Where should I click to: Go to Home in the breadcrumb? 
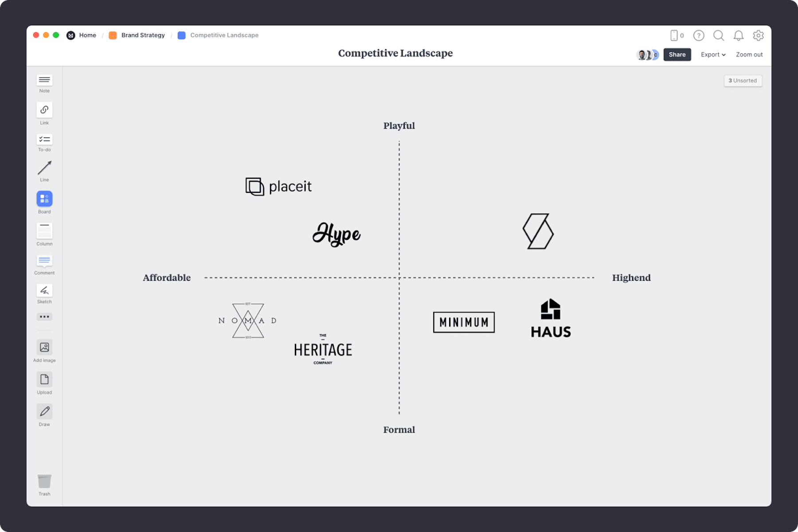[87, 35]
